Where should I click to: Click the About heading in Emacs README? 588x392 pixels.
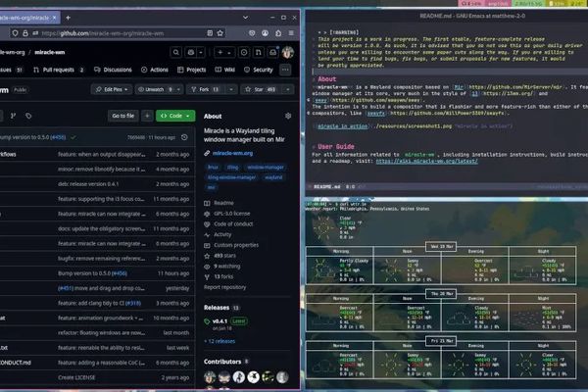327,79
